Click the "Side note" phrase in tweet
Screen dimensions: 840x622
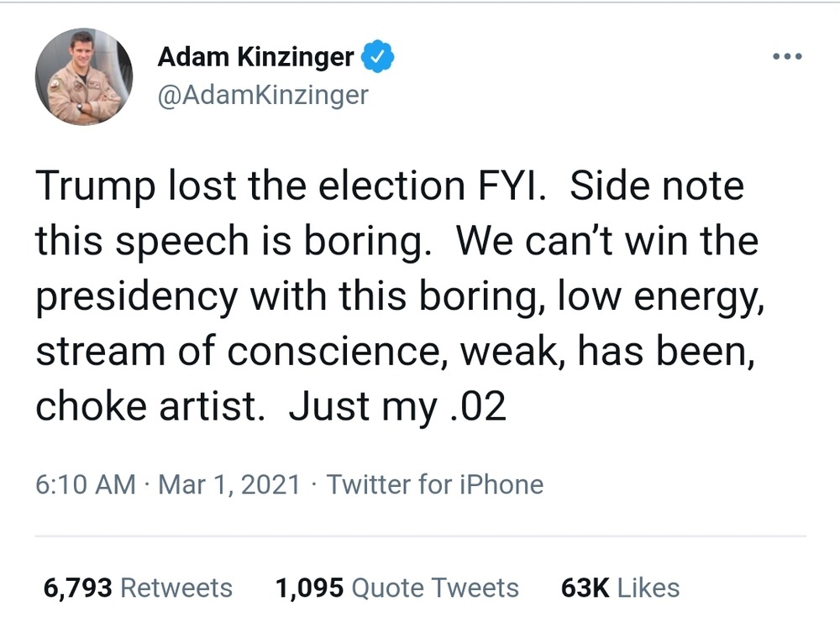pos(657,186)
